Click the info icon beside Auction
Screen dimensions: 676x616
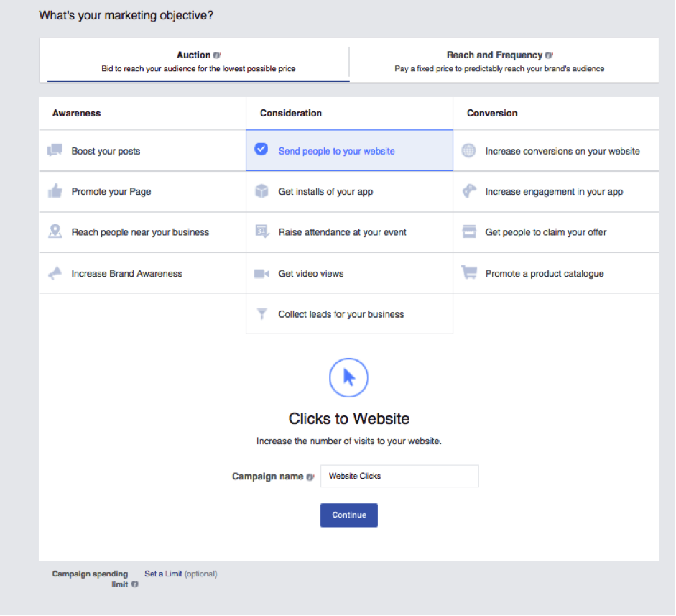[217, 55]
